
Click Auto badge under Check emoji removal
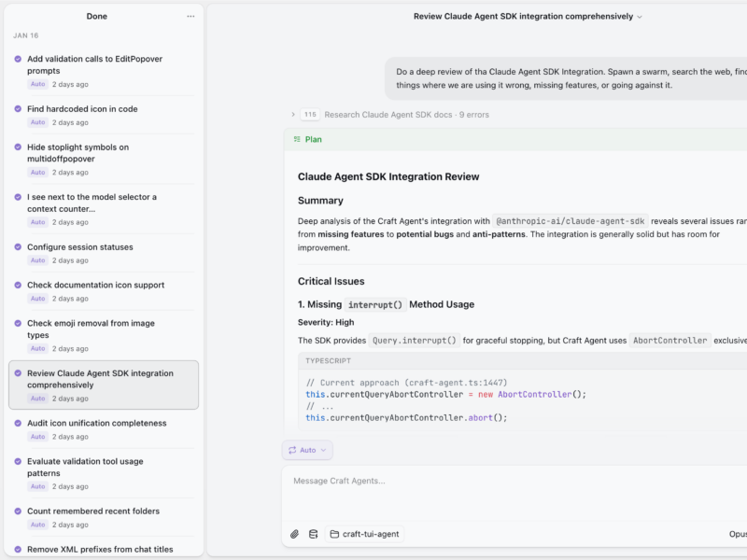[37, 348]
